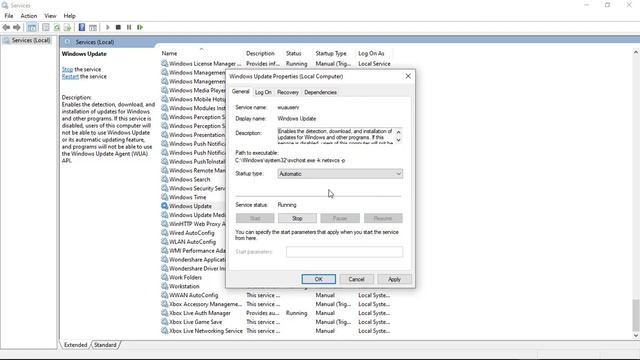Click the gear icon beside Workstation
The image size is (640, 360).
(164, 286)
